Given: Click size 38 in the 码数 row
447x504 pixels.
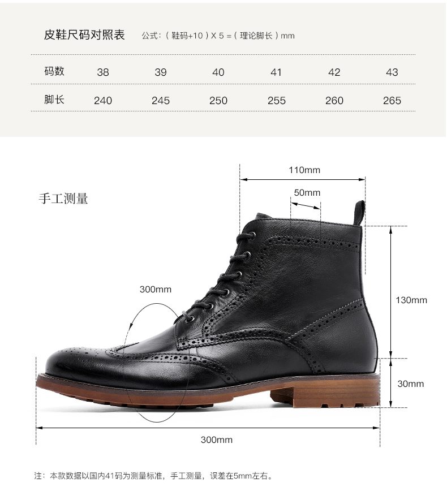Looking at the screenshot, I should (103, 72).
